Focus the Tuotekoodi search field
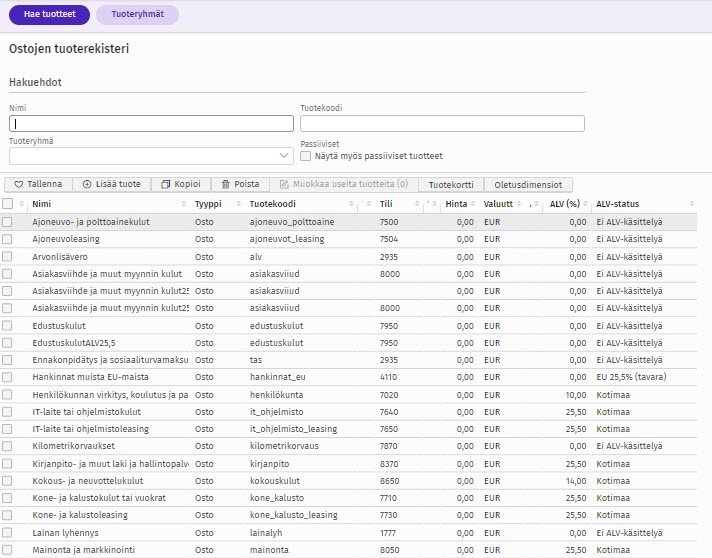Image resolution: width=712 pixels, height=558 pixels. [442, 123]
